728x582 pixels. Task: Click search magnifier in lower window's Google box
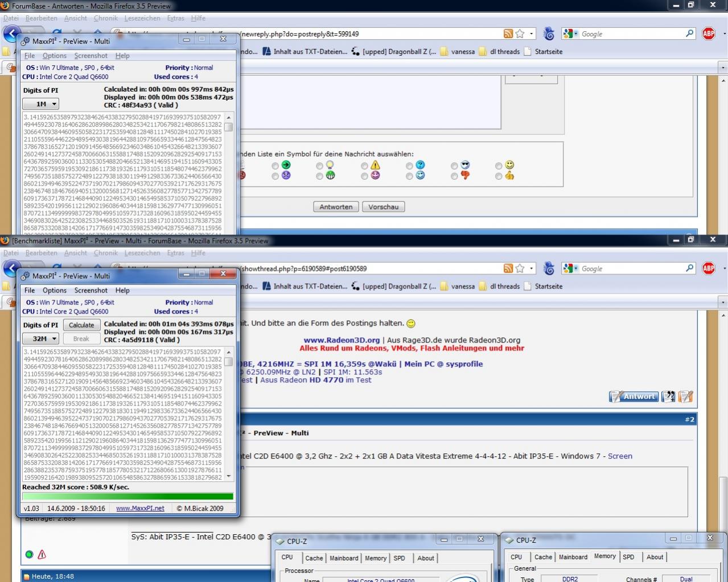tap(690, 269)
